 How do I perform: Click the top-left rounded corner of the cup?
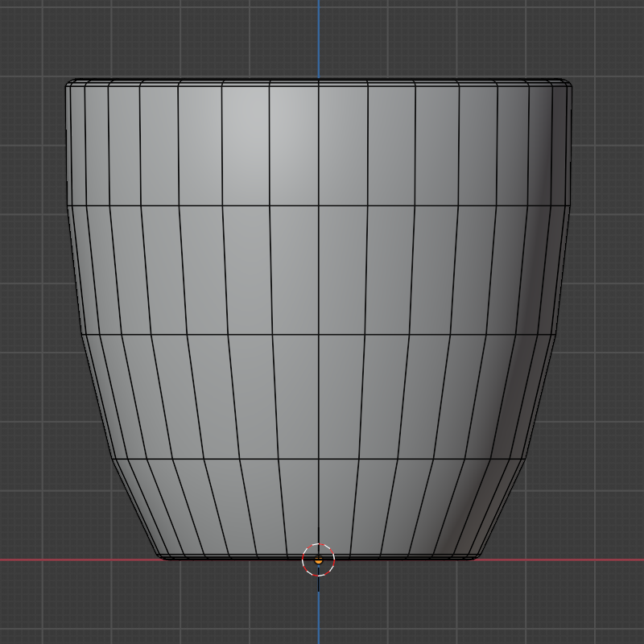[69, 83]
